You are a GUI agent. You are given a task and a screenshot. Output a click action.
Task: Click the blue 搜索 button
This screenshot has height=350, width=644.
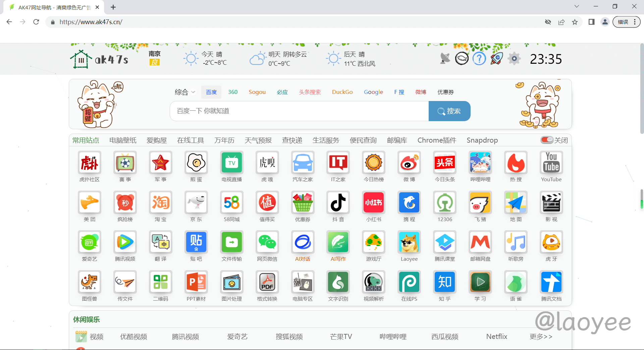(449, 111)
